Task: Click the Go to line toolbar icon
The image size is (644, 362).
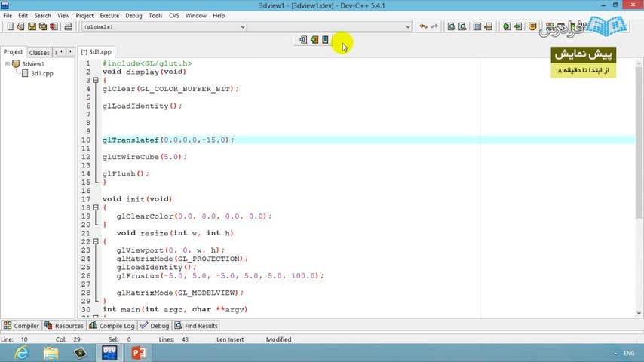Action: [489, 26]
